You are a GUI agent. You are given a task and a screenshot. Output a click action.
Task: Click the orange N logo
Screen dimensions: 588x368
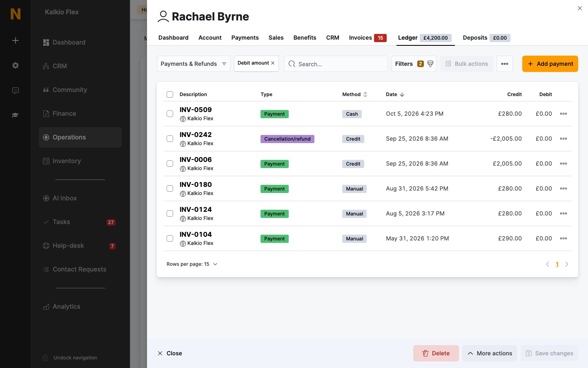(16, 14)
